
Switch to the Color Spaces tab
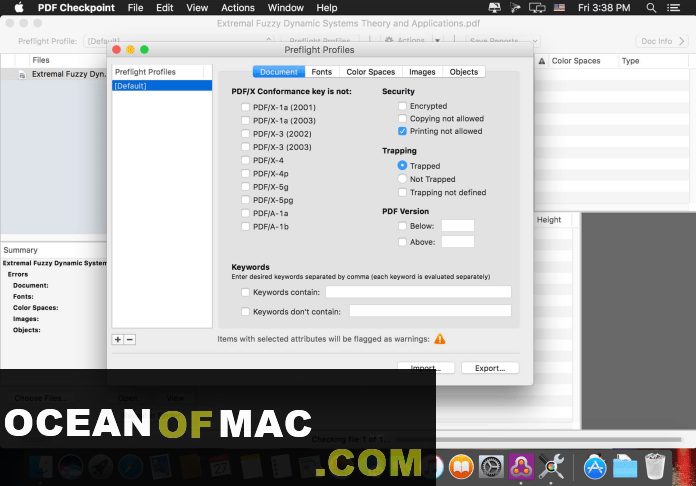(371, 72)
